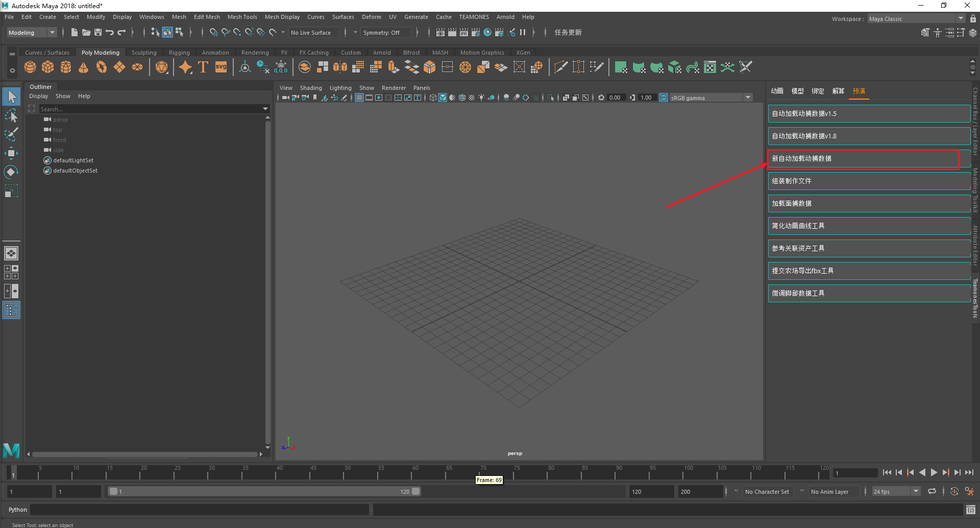Viewport: 980px width, 528px height.
Task: Create a polygon sphere from the shelf
Action: coord(30,67)
